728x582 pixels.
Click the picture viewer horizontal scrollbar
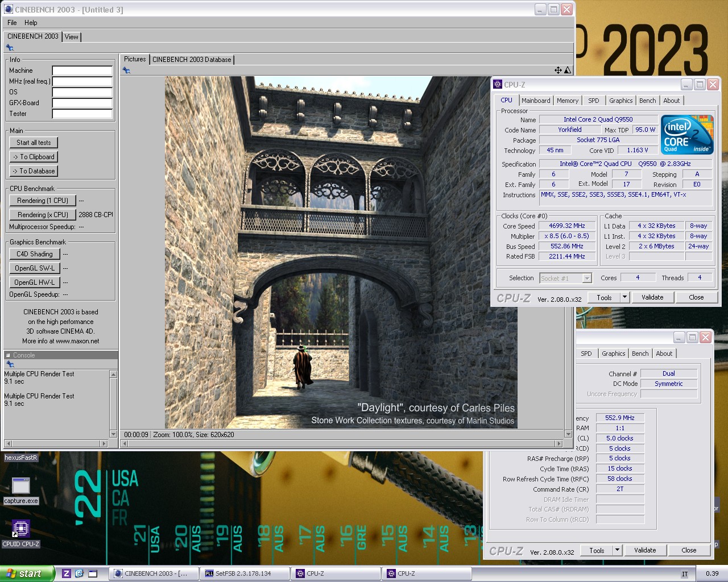[x=343, y=443]
